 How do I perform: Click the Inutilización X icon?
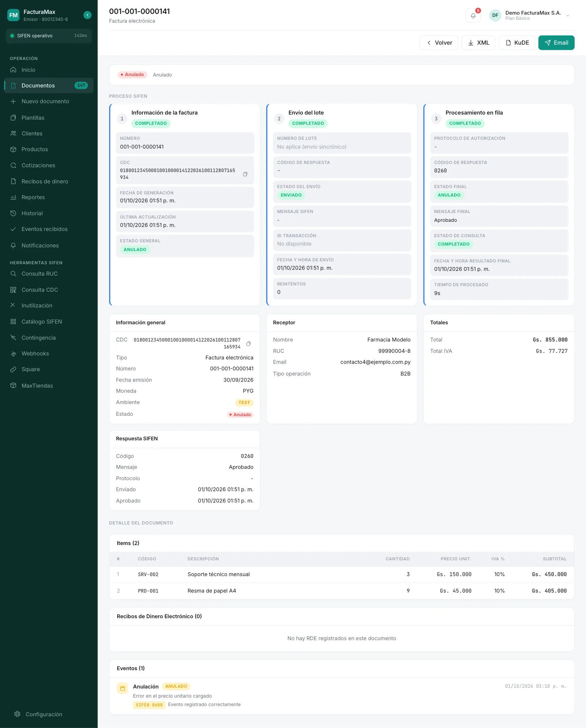pos(13,305)
